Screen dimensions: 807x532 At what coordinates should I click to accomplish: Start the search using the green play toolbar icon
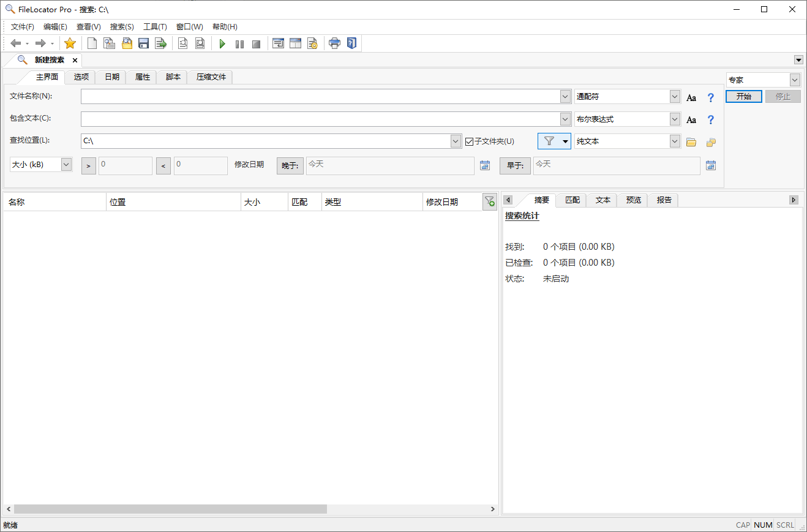point(222,43)
